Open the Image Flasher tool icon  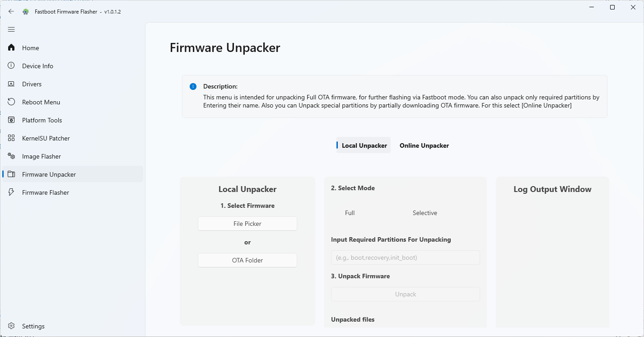[11, 156]
